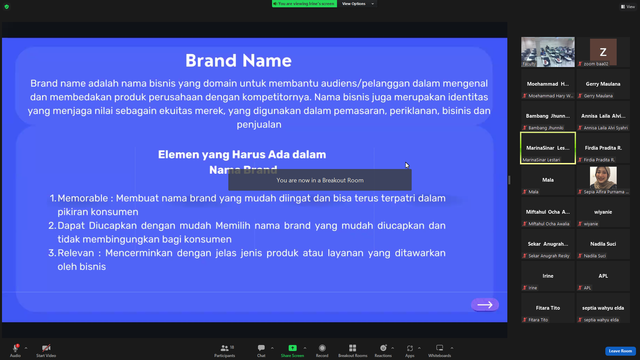This screenshot has width=640, height=360.
Task: Advance the slide with purple arrow button
Action: (485, 305)
